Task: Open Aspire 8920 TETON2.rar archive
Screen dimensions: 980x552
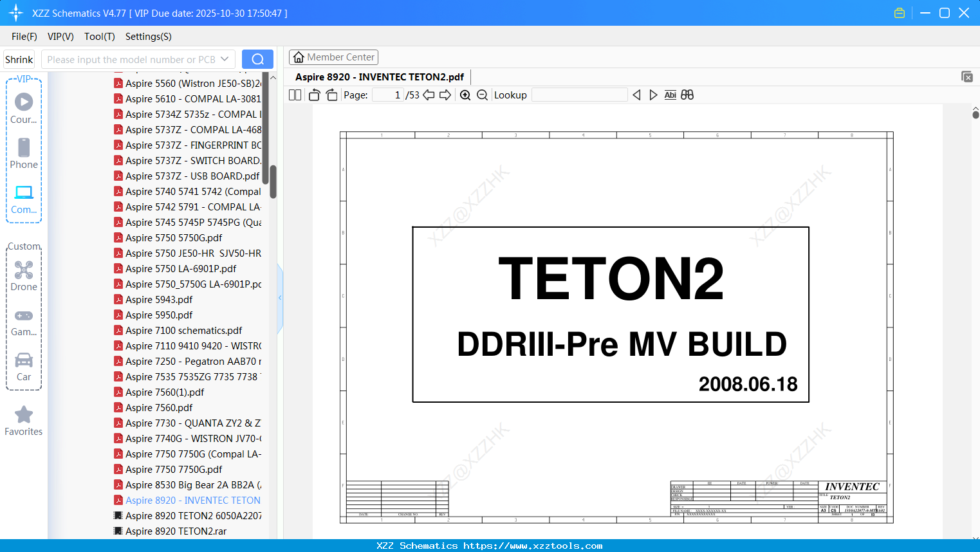Action: (170, 531)
